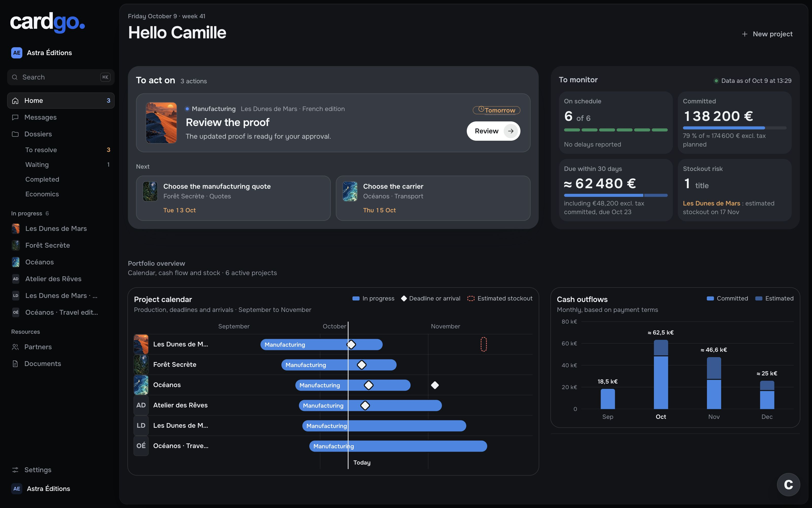Click the Océanos arrival diamond in November
The width and height of the screenshot is (812, 508).
pyautogui.click(x=435, y=385)
